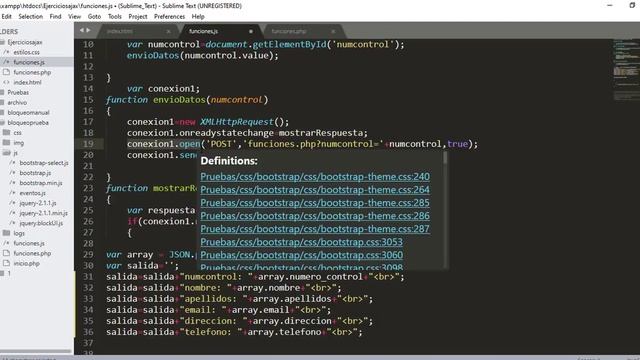
Task: Click 'envioDatos' function name on line 15
Action: (180, 100)
